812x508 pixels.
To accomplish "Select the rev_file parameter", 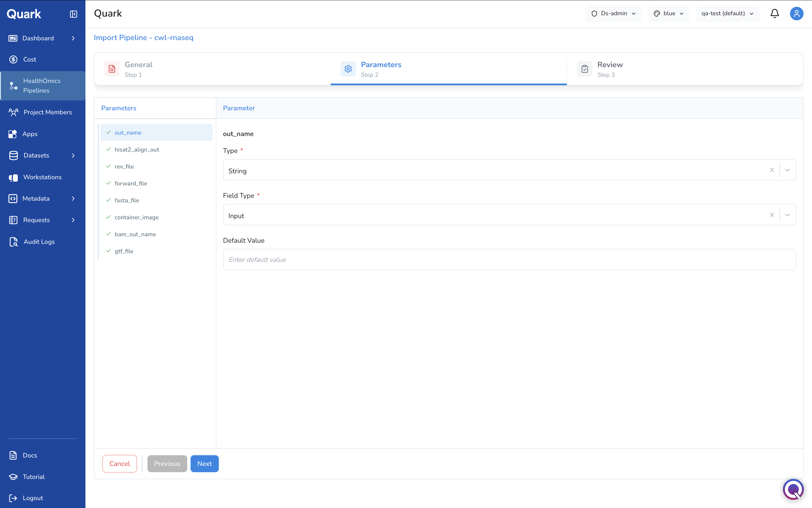I will (156, 166).
